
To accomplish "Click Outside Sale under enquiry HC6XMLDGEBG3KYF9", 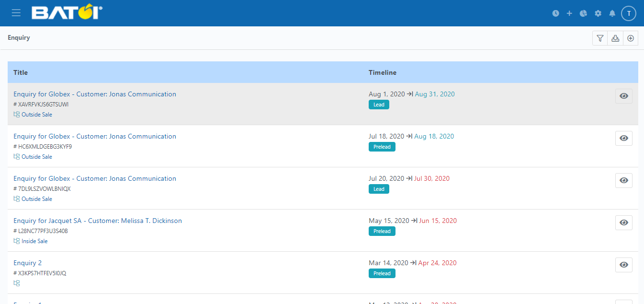I will click(37, 157).
